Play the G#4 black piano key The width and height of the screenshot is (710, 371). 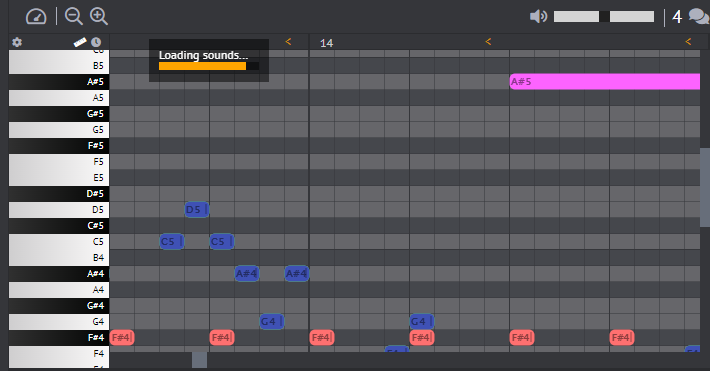[59, 306]
